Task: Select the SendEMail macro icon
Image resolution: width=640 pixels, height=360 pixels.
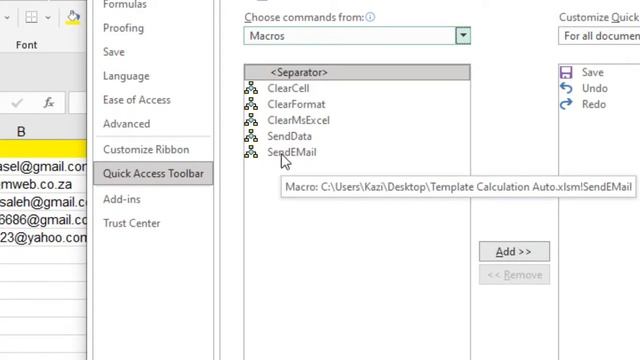Action: point(251,152)
